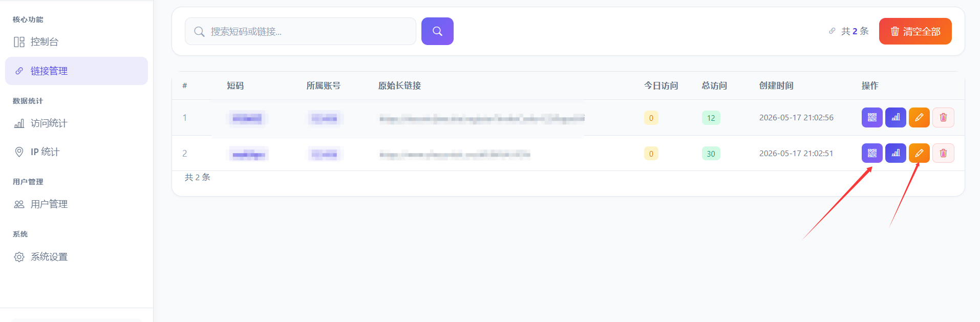Click the blurred account name in row 1
This screenshot has width=980, height=322.
[x=325, y=118]
